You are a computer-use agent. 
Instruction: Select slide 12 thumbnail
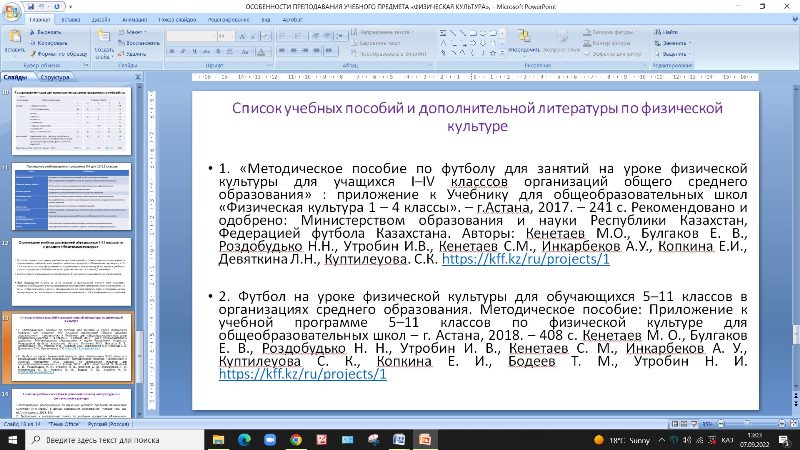pyautogui.click(x=71, y=272)
